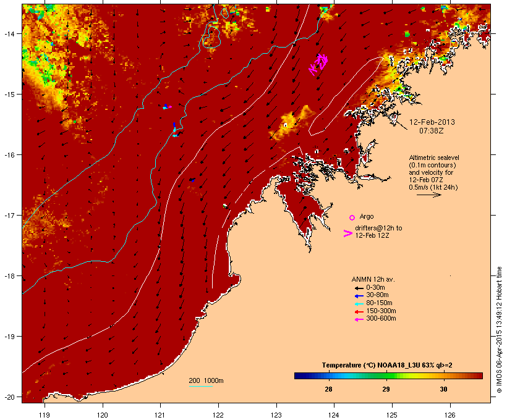Click the 'drifters@12h to' legend text
Screen dimensions: 507x420
(378, 228)
